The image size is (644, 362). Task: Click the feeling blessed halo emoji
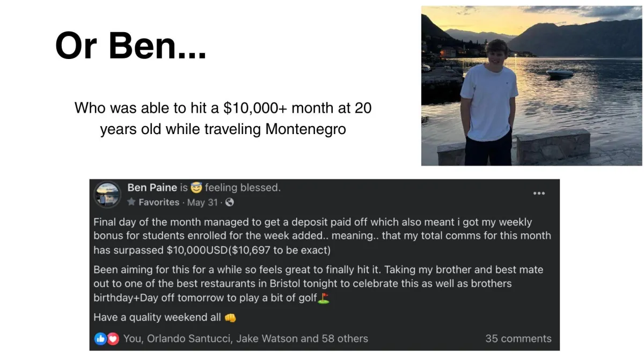197,188
